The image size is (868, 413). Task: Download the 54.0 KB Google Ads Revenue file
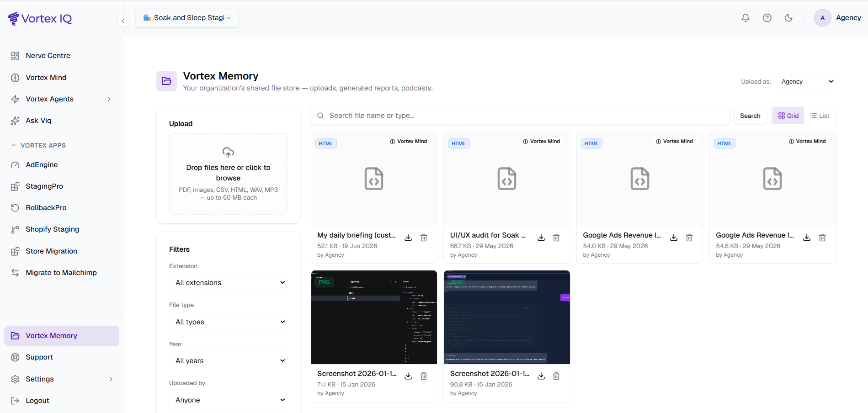click(x=674, y=238)
